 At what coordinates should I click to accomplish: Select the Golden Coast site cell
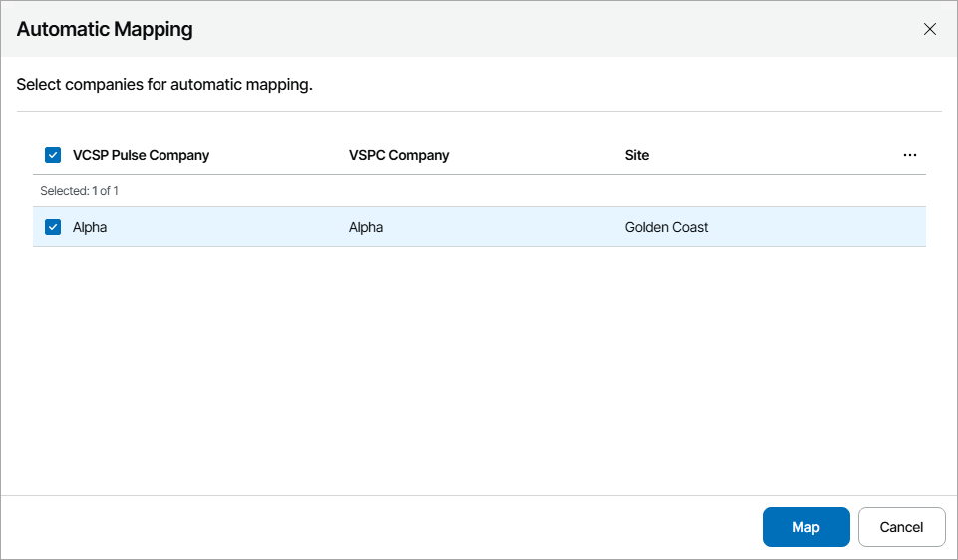tap(666, 227)
